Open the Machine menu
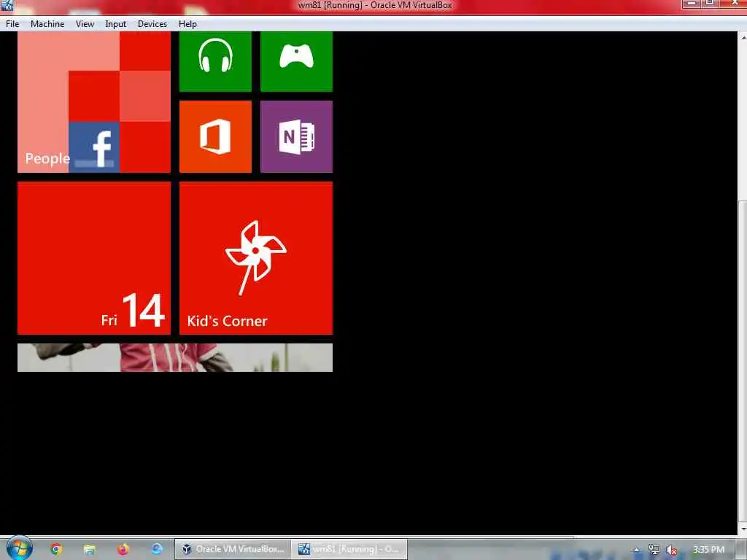 47,24
